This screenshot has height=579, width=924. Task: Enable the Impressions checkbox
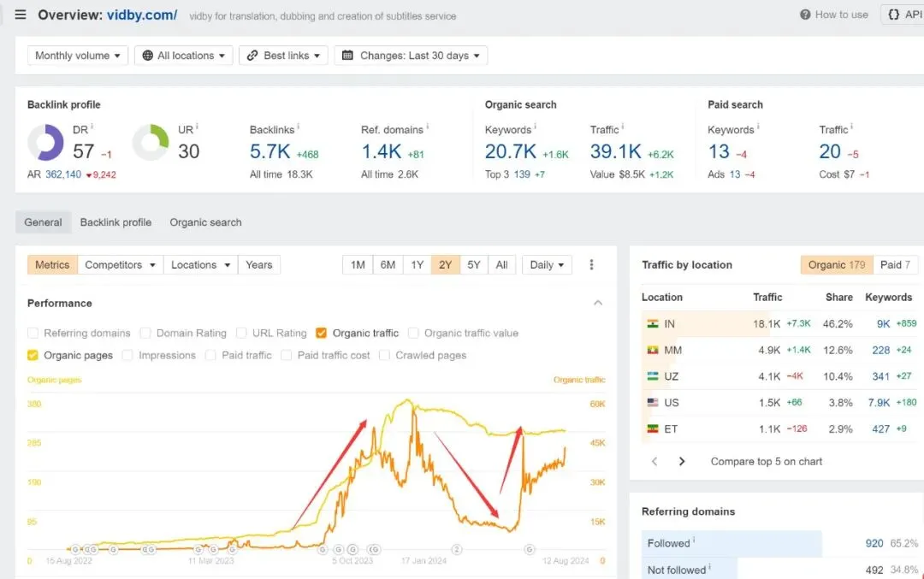point(127,355)
